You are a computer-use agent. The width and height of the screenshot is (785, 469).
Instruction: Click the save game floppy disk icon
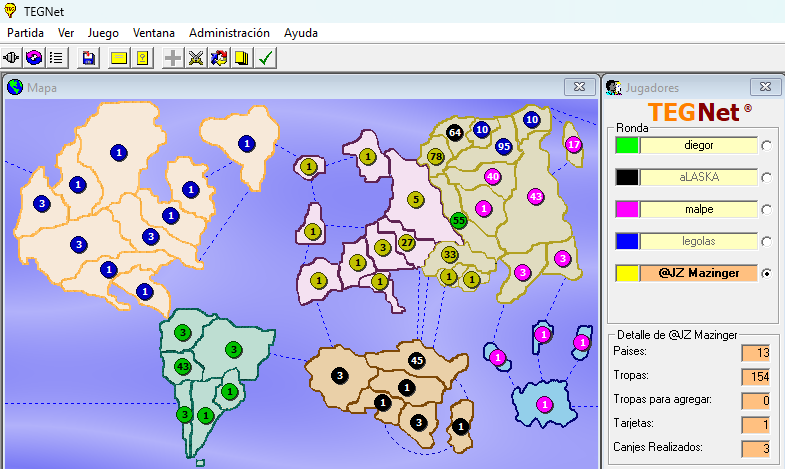[89, 58]
